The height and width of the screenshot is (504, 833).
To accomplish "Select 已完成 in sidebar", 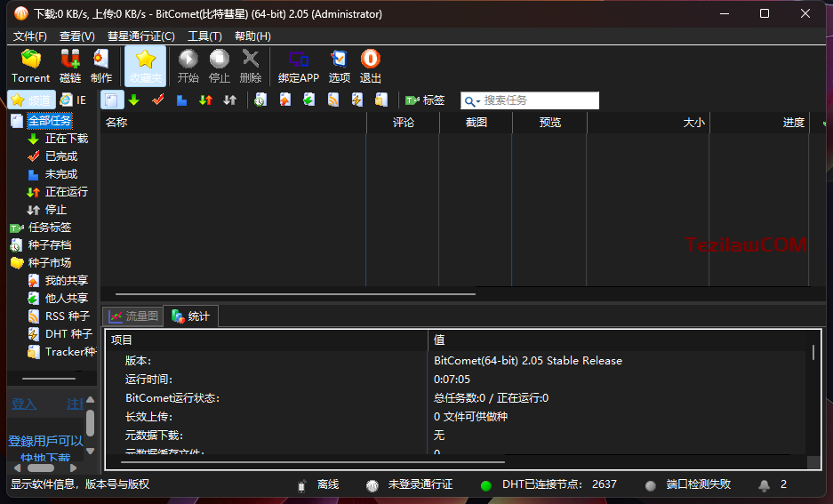I will pyautogui.click(x=61, y=156).
